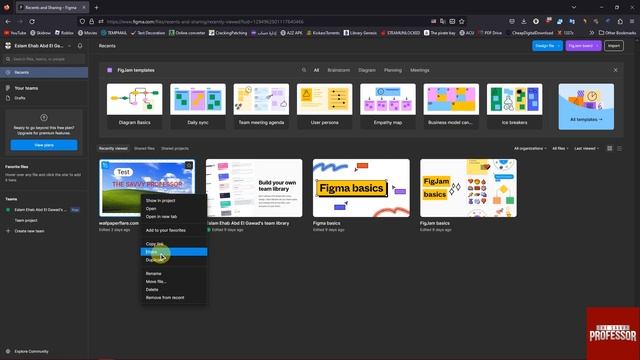The height and width of the screenshot is (360, 640).
Task: Open a new browser tab with plus
Action: coord(97,7)
